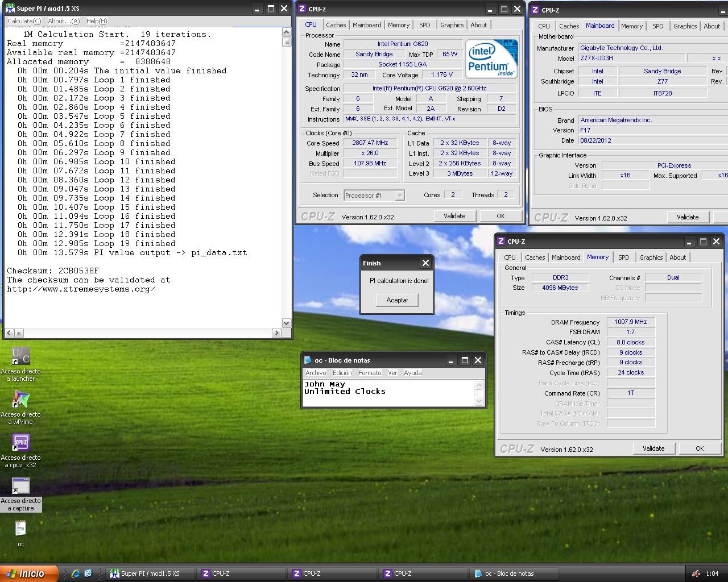The image size is (728, 582).
Task: Click the Intel Pentium inside logo
Action: [491, 59]
